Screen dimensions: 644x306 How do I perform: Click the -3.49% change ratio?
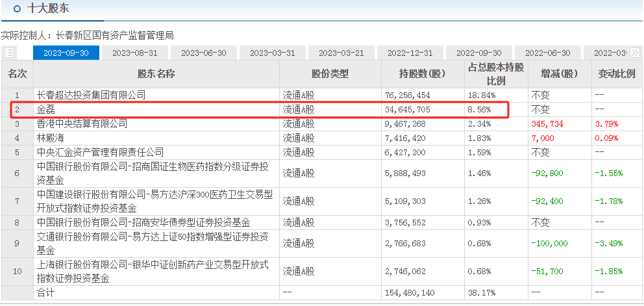pyautogui.click(x=609, y=244)
